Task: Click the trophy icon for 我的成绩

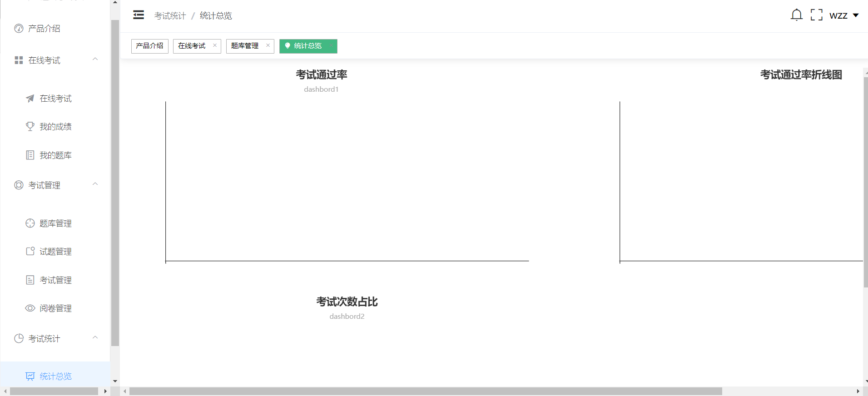Action: tap(30, 127)
